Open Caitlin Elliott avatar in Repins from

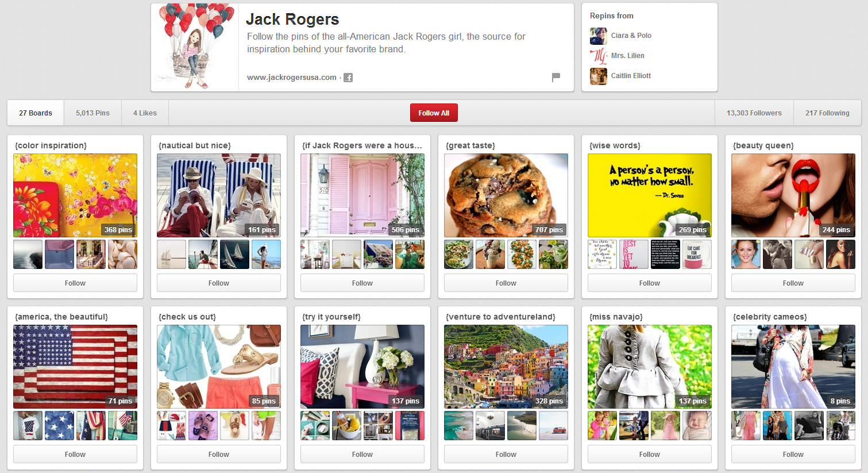tap(599, 76)
